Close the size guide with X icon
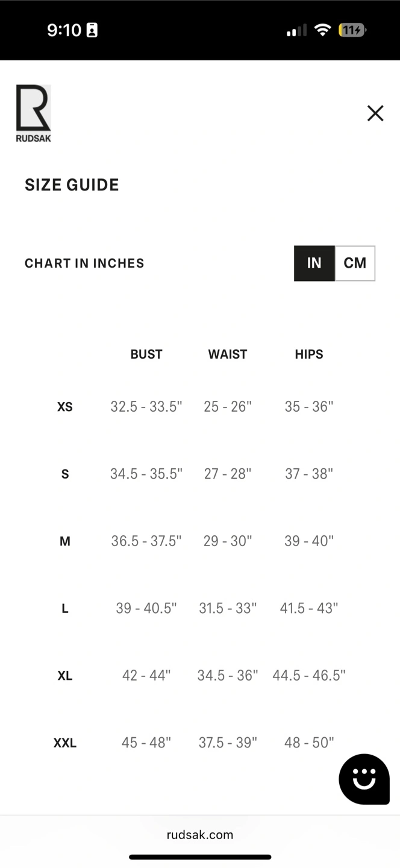This screenshot has width=400, height=868. tap(375, 113)
